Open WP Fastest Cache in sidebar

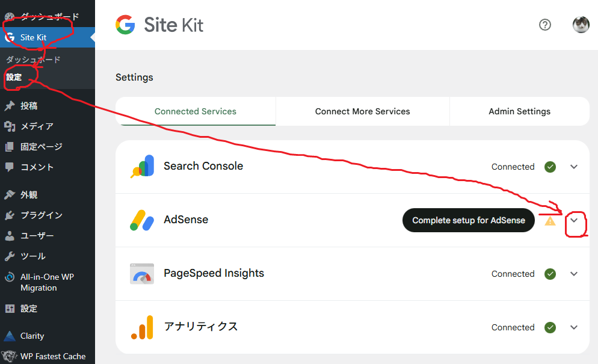coord(52,356)
